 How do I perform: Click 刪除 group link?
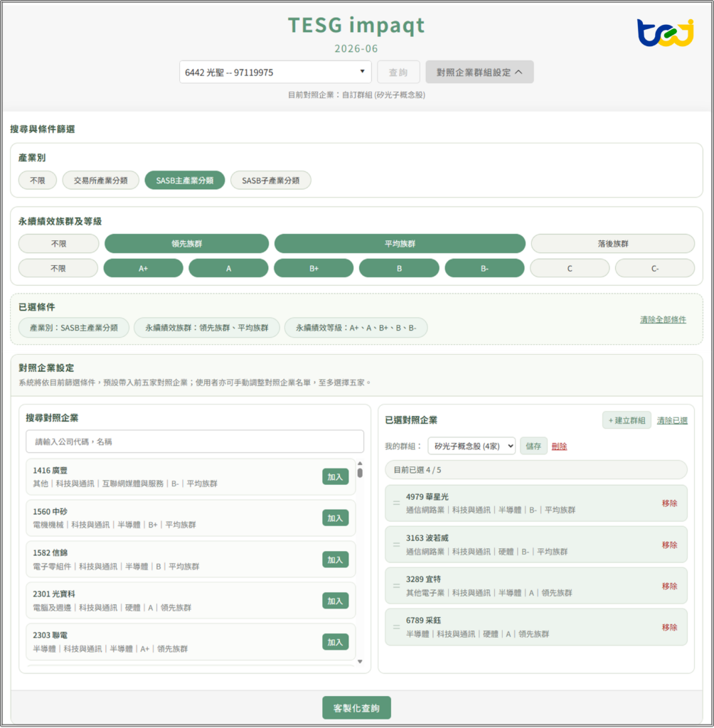(x=559, y=446)
